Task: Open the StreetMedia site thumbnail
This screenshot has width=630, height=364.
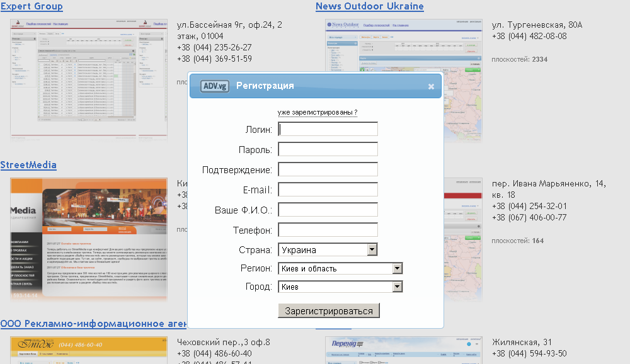Action: tap(89, 240)
